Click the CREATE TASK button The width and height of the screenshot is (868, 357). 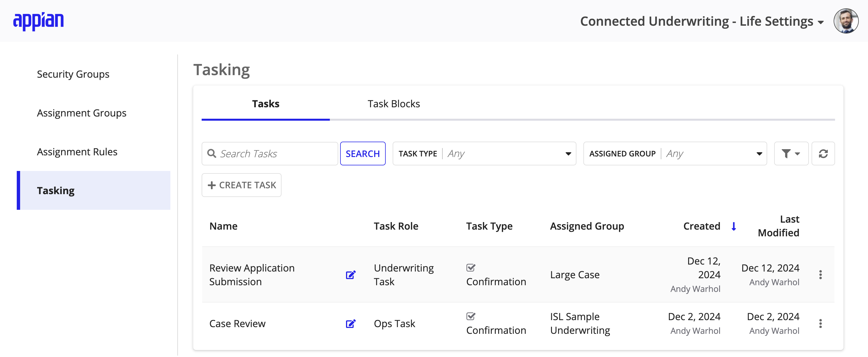click(242, 185)
